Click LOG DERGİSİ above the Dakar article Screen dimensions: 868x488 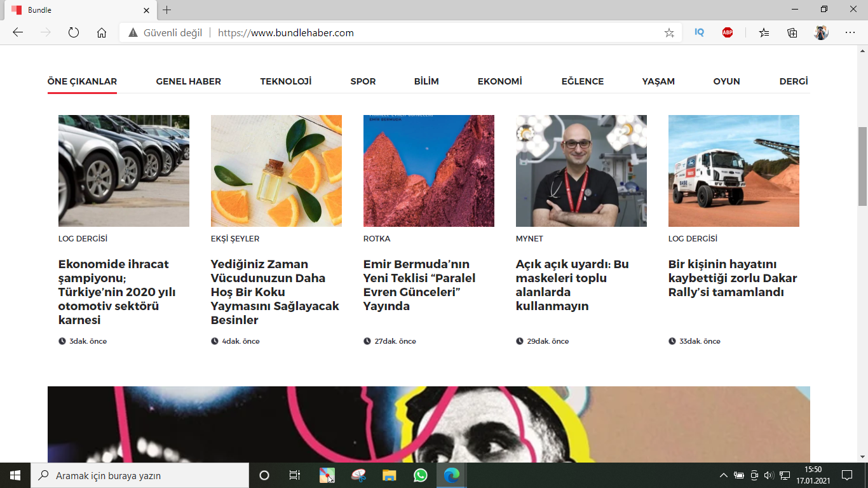coord(693,239)
